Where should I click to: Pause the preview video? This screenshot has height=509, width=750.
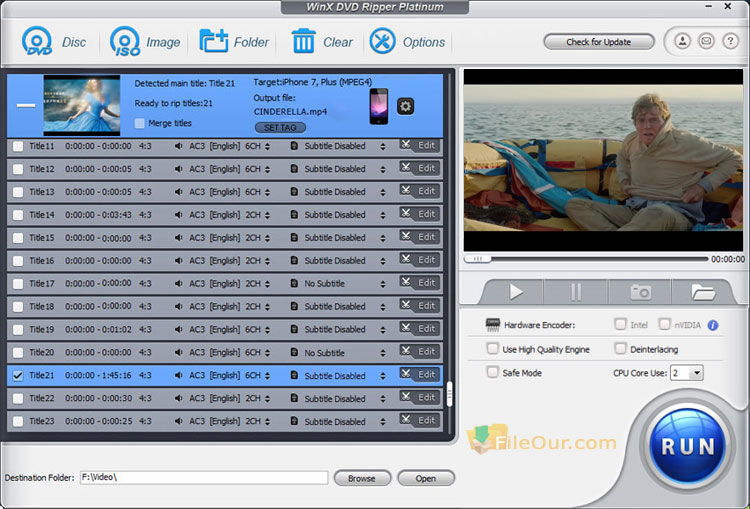(x=576, y=292)
